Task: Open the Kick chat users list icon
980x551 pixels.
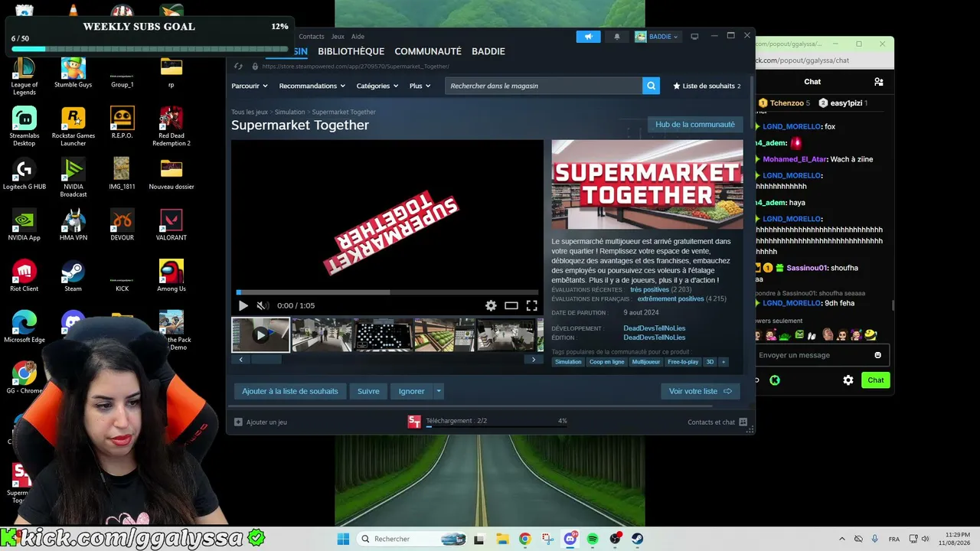Action: 879,81
